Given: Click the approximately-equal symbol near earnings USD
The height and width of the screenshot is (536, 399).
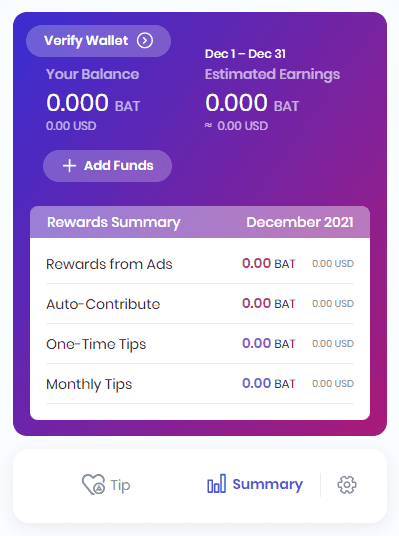Looking at the screenshot, I should coord(208,125).
